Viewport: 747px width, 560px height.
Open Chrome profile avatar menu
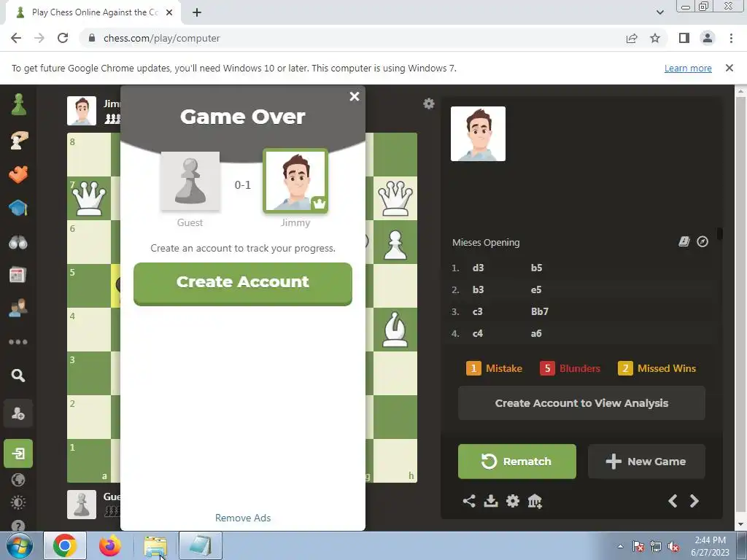pos(708,38)
